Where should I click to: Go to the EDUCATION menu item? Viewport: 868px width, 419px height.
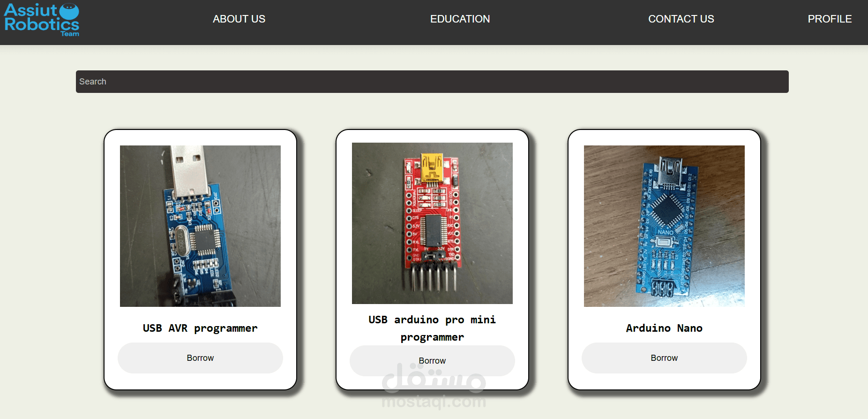pyautogui.click(x=460, y=19)
